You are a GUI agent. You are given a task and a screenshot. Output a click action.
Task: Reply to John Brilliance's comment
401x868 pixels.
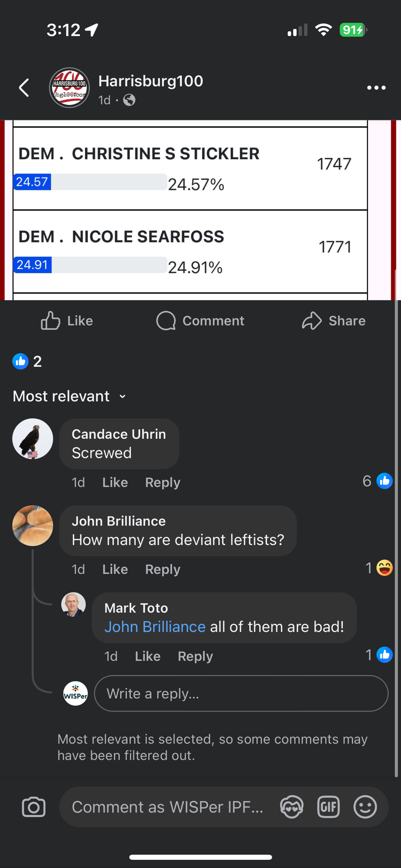[162, 569]
